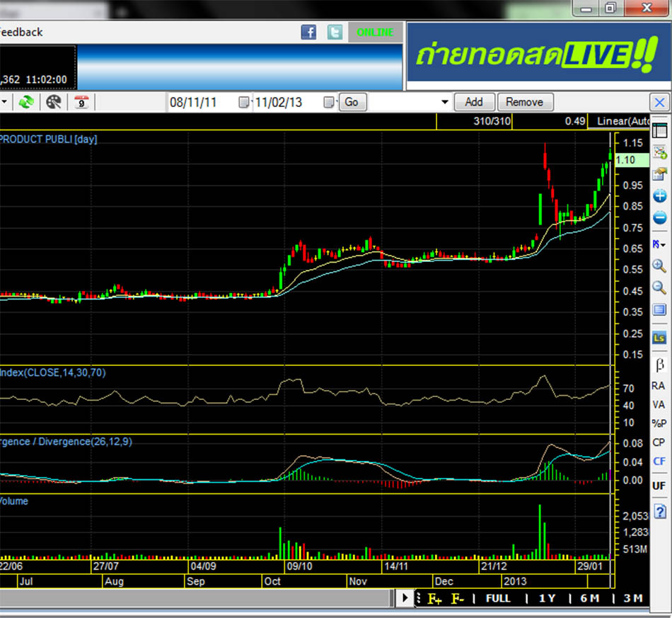Click the CF sidebar tool
672x618 pixels.
pos(659,461)
